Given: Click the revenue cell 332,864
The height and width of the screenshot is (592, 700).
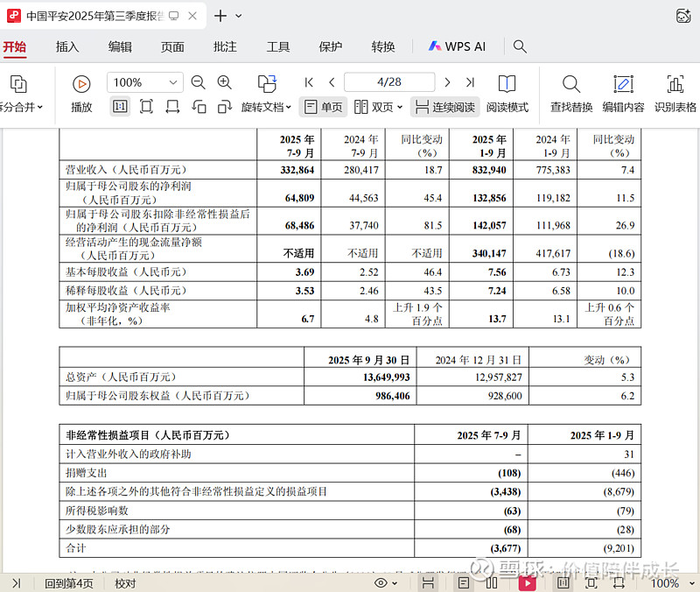Looking at the screenshot, I should [x=297, y=170].
